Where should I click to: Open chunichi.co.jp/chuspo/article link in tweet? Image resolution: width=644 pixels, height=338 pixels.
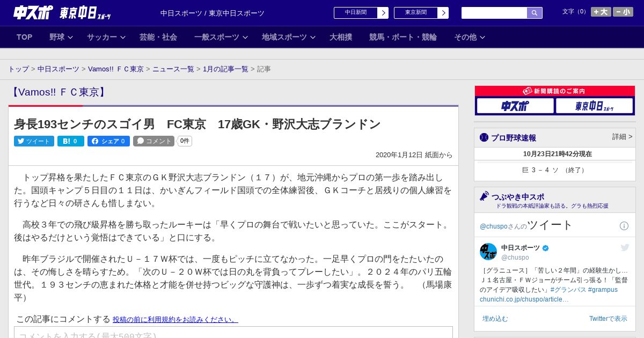point(524,299)
